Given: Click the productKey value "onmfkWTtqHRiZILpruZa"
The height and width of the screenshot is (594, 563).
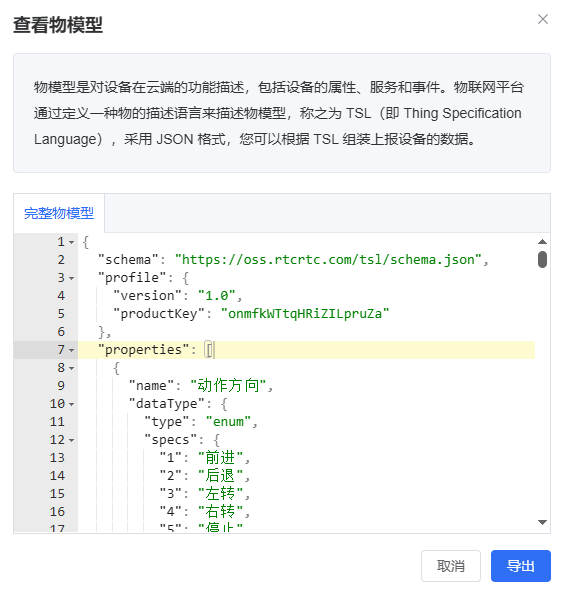Looking at the screenshot, I should pos(305,314).
